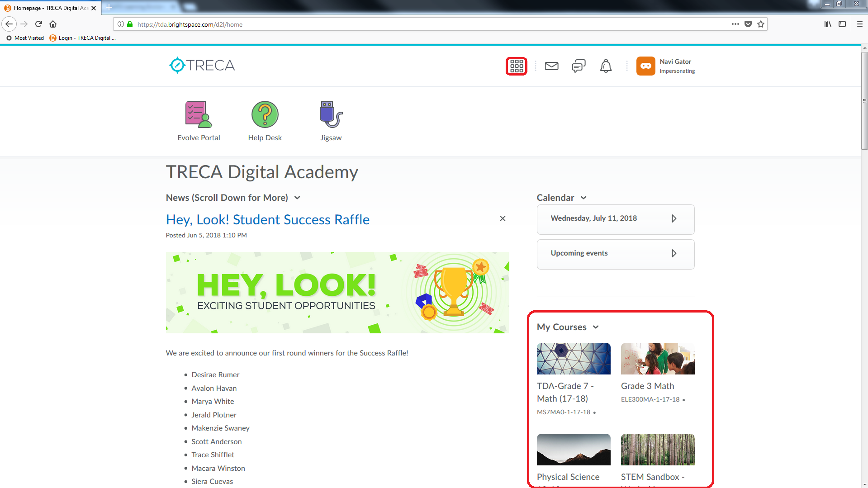Close the Homepage TRECA tab

pos(94,8)
